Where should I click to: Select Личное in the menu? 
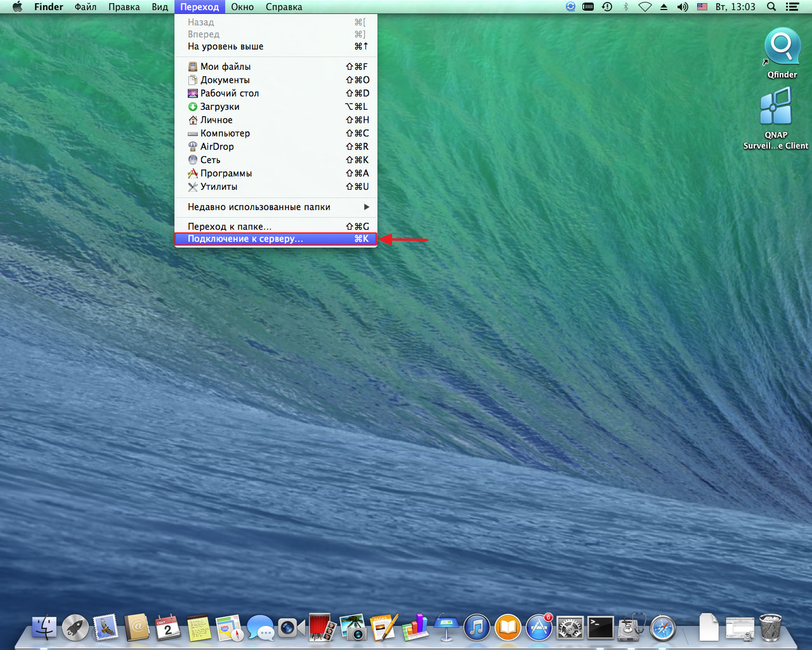point(276,120)
